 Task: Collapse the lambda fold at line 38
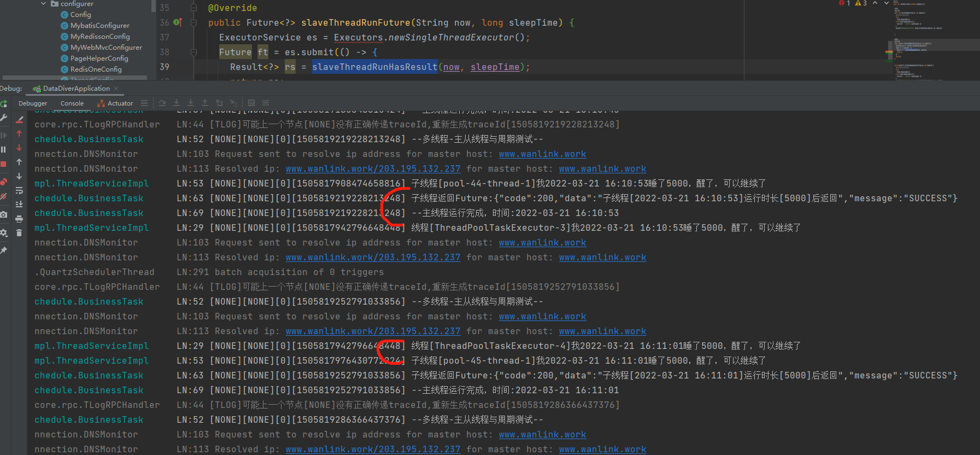coord(193,52)
